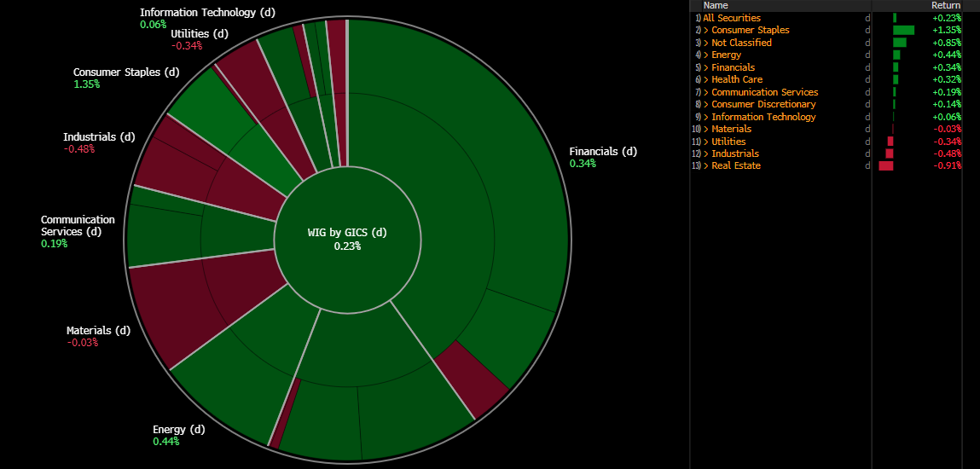The width and height of the screenshot is (980, 469).
Task: Click the WIG by GICS center circle
Action: [x=347, y=239]
